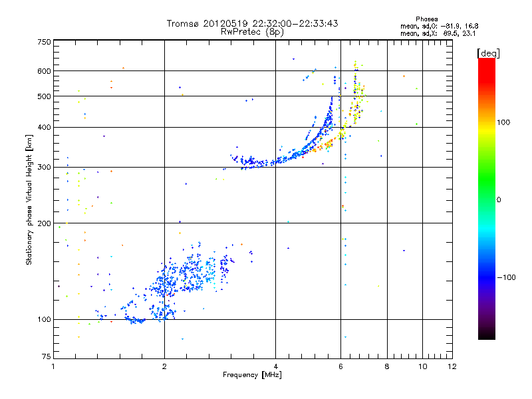Image resolution: width=532 pixels, height=399 pixels.
Task: Click the 'Stationary phase Virtual Height [km]' label
Action: (29, 200)
